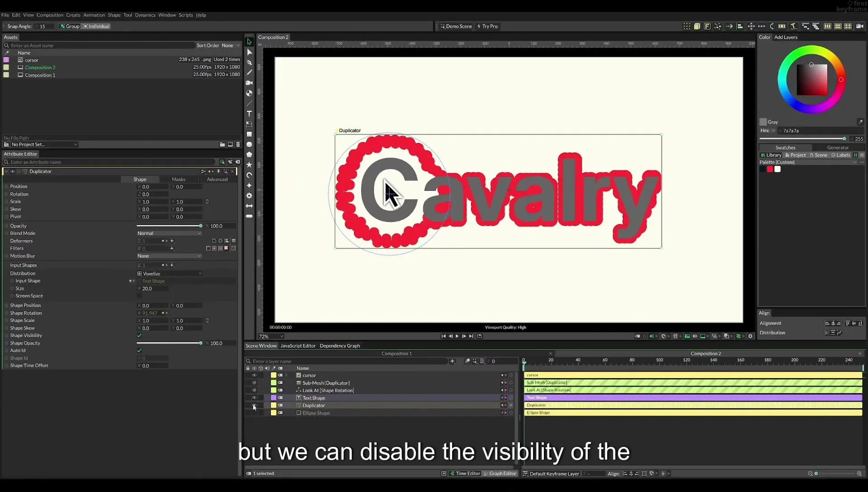Expand the cursor layer children
Image resolution: width=868 pixels, height=492 pixels.
(286, 375)
